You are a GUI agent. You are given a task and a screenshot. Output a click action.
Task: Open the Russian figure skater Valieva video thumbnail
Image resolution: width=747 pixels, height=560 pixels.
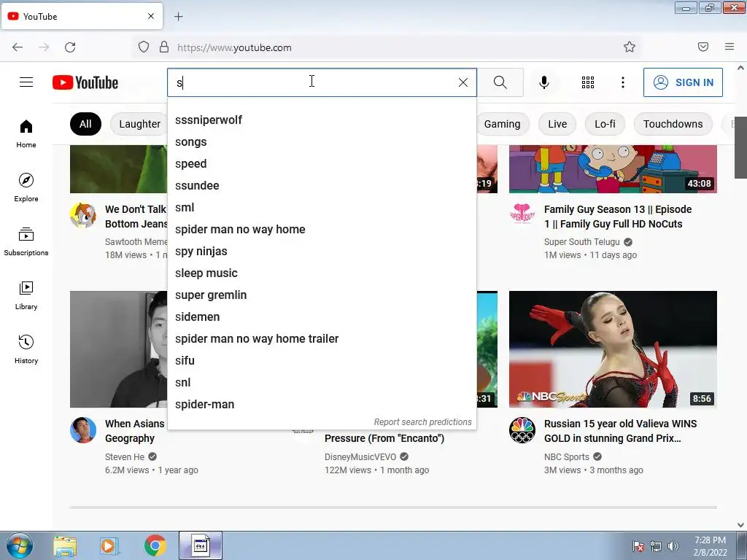613,349
